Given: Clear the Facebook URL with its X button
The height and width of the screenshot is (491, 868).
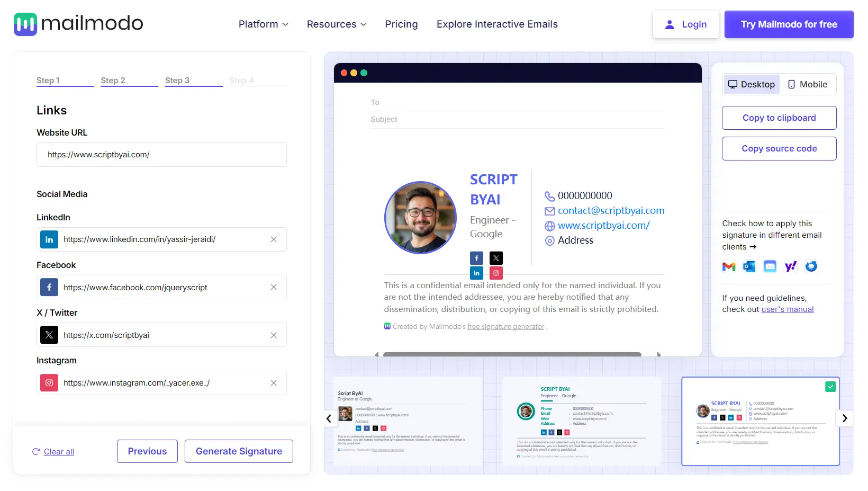Looking at the screenshot, I should click(x=274, y=287).
